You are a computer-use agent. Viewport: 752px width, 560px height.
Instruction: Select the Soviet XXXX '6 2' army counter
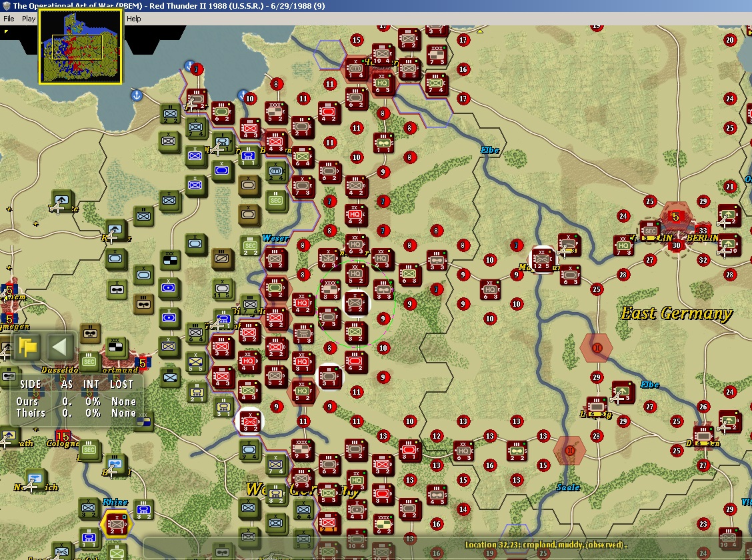tap(384, 525)
